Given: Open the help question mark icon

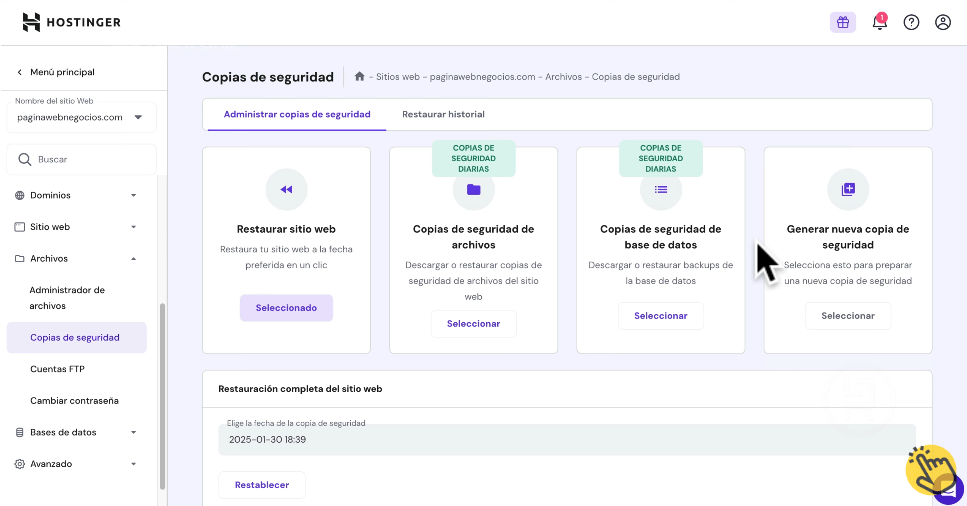Looking at the screenshot, I should coord(911,23).
